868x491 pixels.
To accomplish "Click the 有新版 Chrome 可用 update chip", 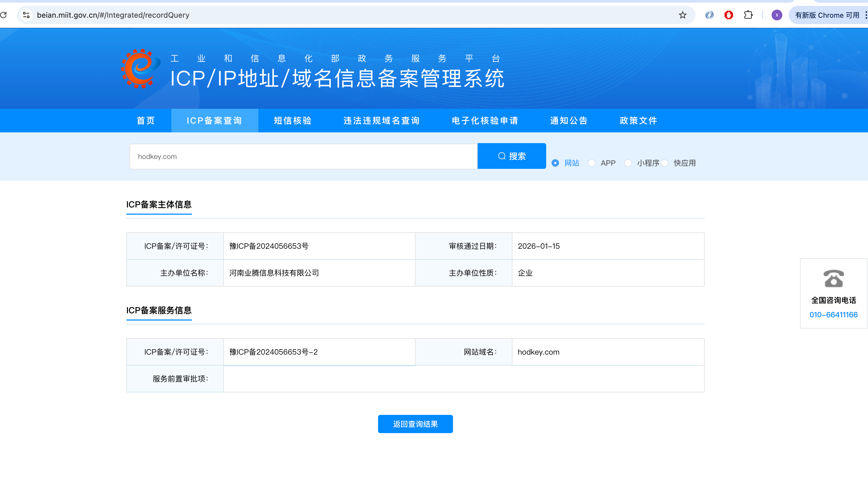I will click(x=827, y=15).
